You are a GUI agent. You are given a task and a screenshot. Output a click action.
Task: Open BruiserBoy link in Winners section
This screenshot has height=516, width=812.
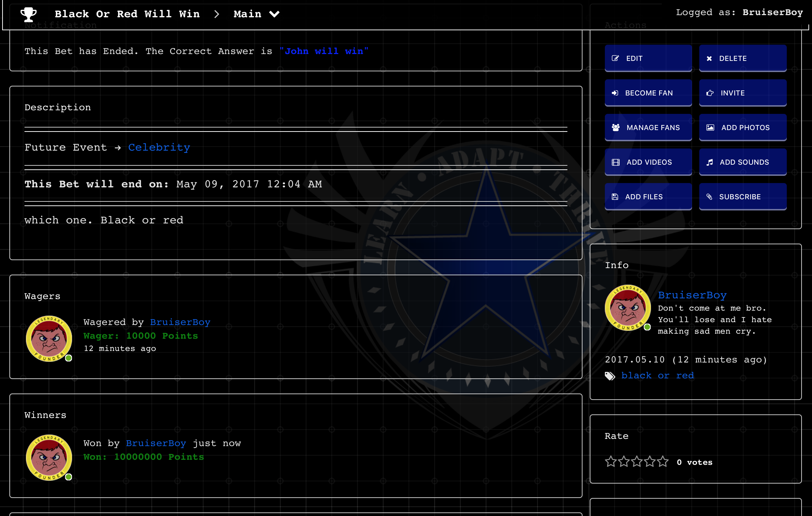point(156,443)
